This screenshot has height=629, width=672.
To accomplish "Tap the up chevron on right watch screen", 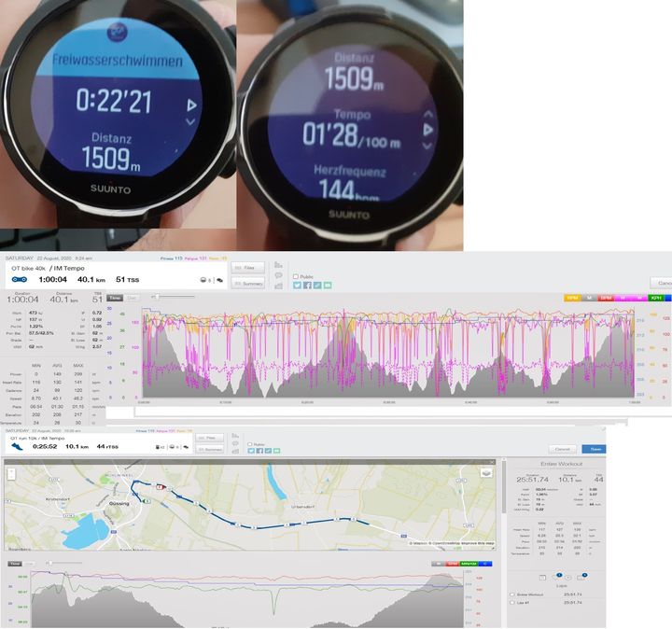I will tap(428, 115).
